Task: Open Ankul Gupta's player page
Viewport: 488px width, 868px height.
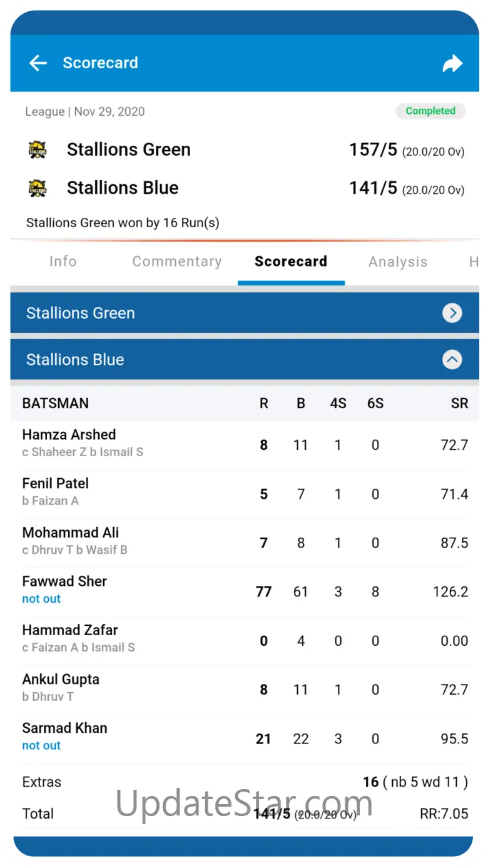Action: click(61, 679)
